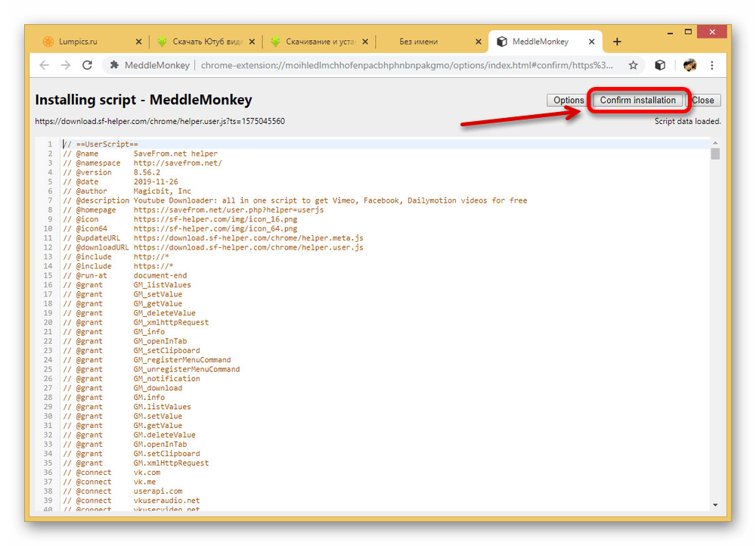The width and height of the screenshot is (756, 546).
Task: Click the code editor scrollbar thumb
Action: [715, 154]
